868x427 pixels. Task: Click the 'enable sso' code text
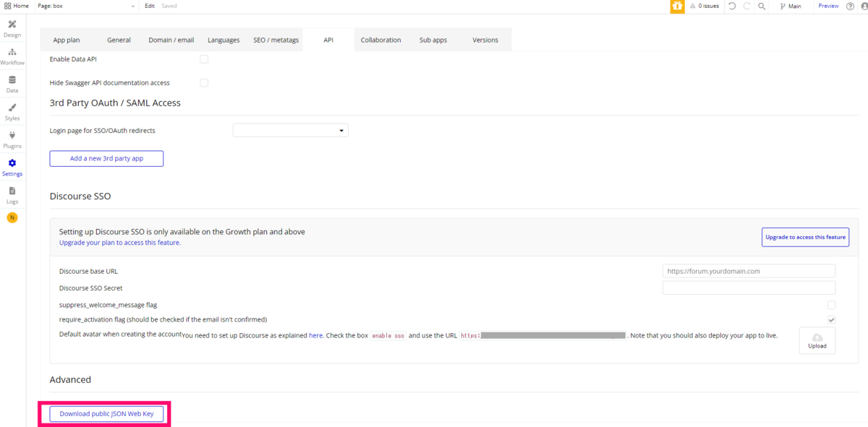coord(388,336)
